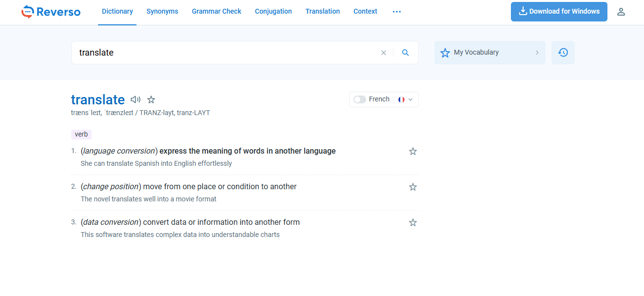Open the user account icon
The width and height of the screenshot is (644, 296).
pyautogui.click(x=621, y=12)
